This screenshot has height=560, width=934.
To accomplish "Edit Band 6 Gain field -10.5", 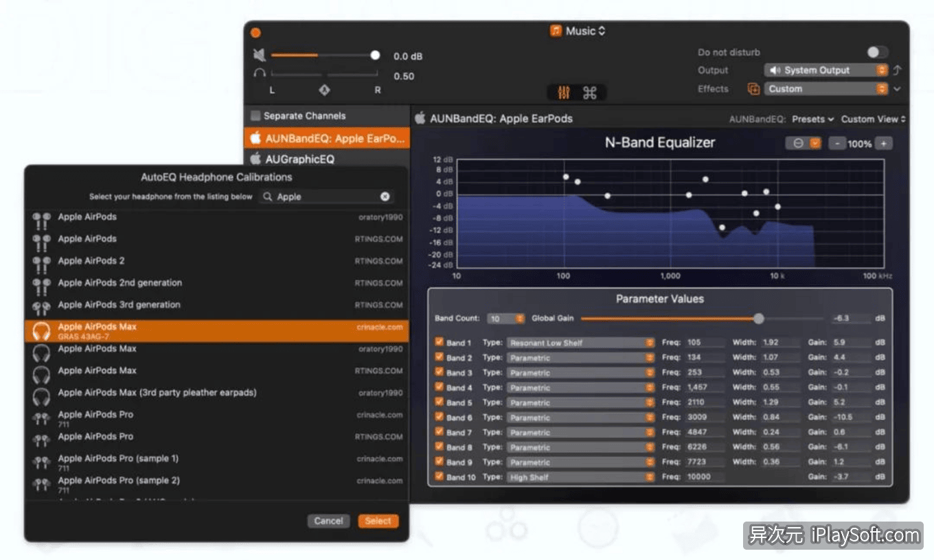I will pyautogui.click(x=850, y=417).
